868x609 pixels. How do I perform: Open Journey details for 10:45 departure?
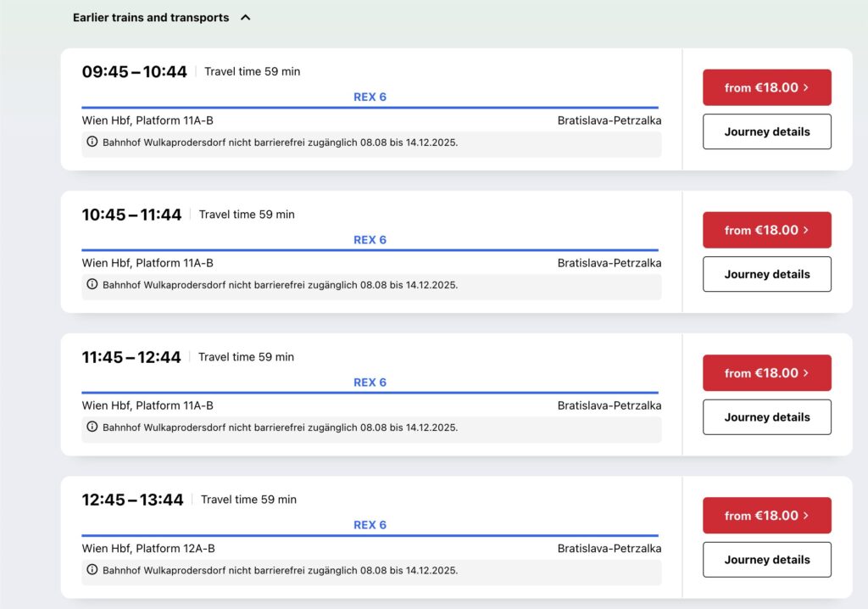766,274
